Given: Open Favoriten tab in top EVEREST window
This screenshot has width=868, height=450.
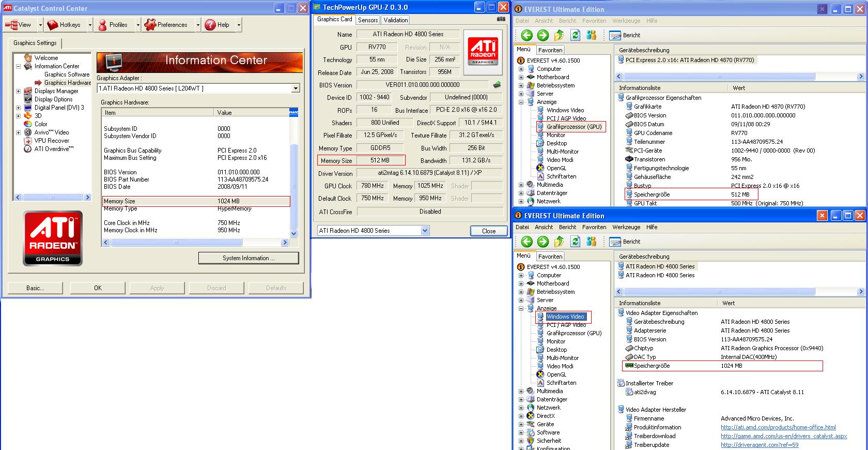Looking at the screenshot, I should point(550,50).
